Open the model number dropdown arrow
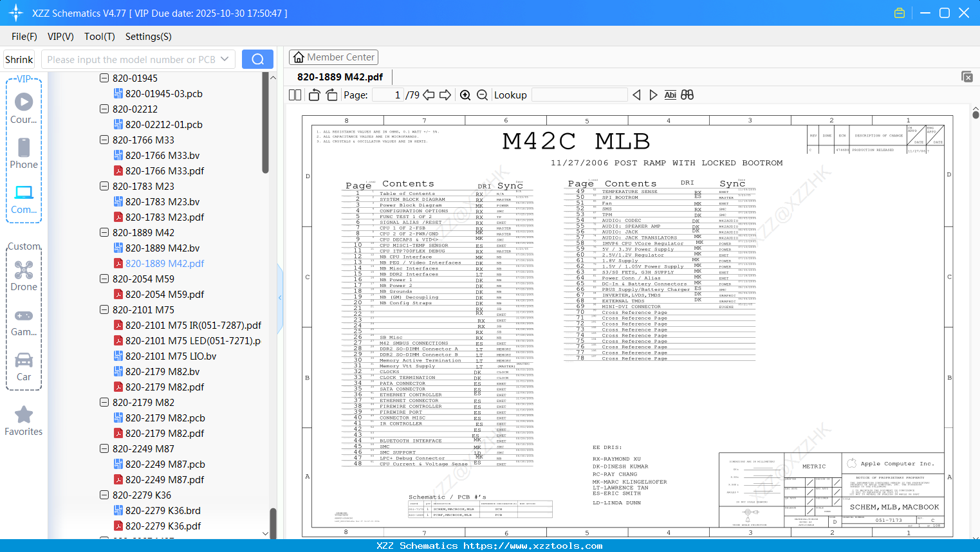 click(225, 59)
